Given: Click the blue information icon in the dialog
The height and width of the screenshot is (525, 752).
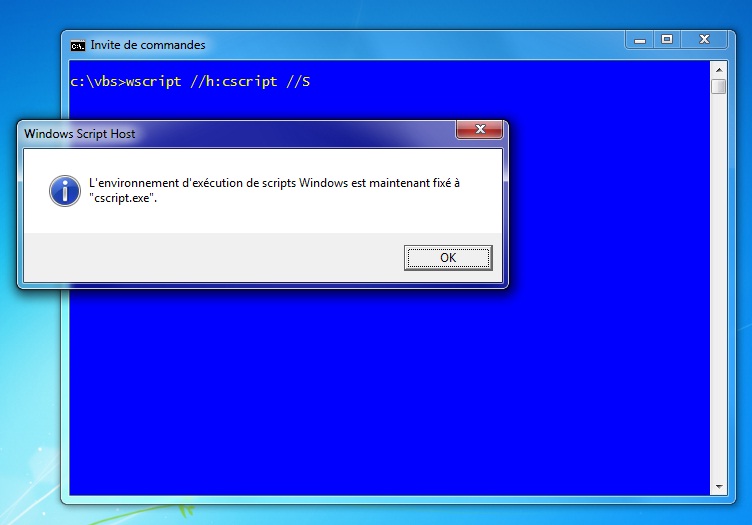Looking at the screenshot, I should coord(65,190).
